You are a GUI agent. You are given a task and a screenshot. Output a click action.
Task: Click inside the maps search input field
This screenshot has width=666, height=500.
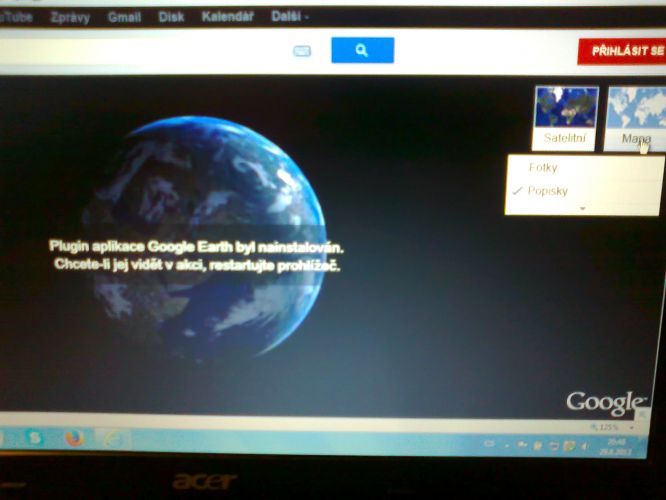coord(144,51)
